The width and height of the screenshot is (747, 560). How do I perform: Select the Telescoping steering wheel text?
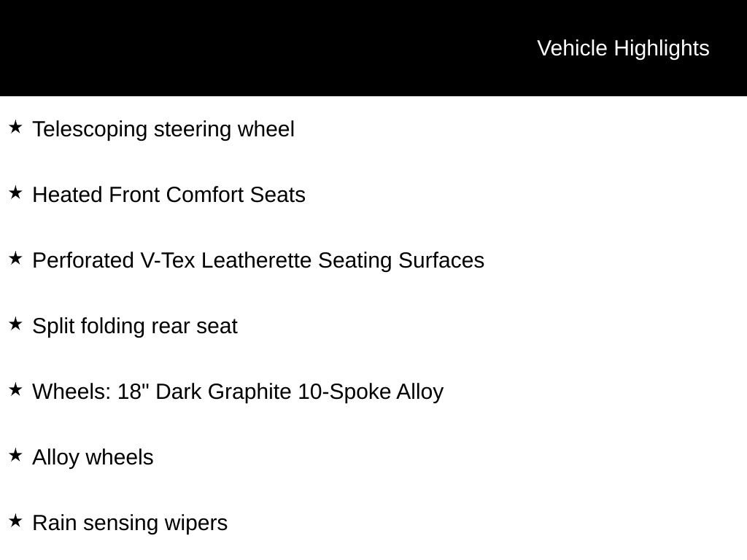(x=163, y=129)
